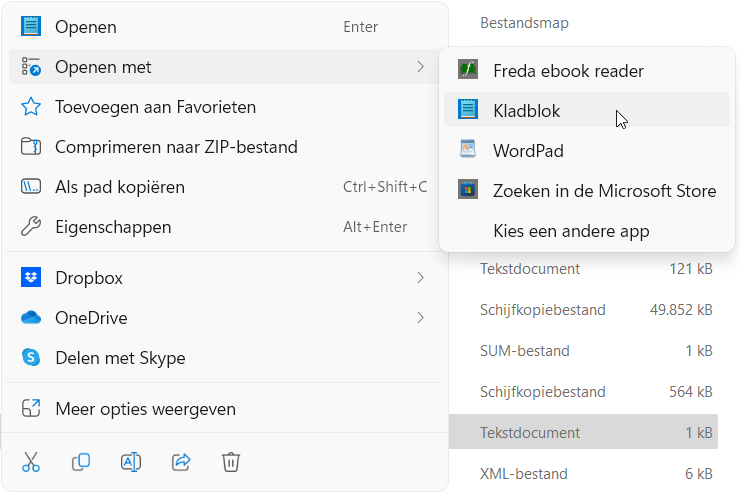Click the Openen notepad icon
The image size is (740, 500).
pyautogui.click(x=31, y=26)
